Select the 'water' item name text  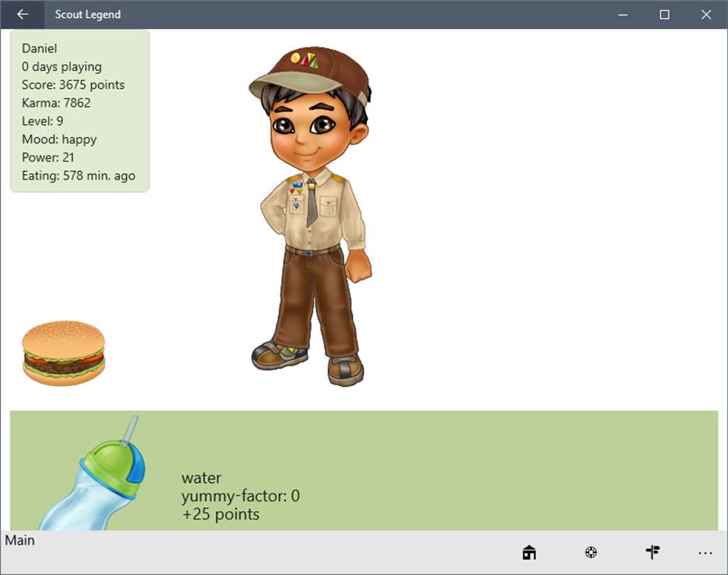[201, 478]
